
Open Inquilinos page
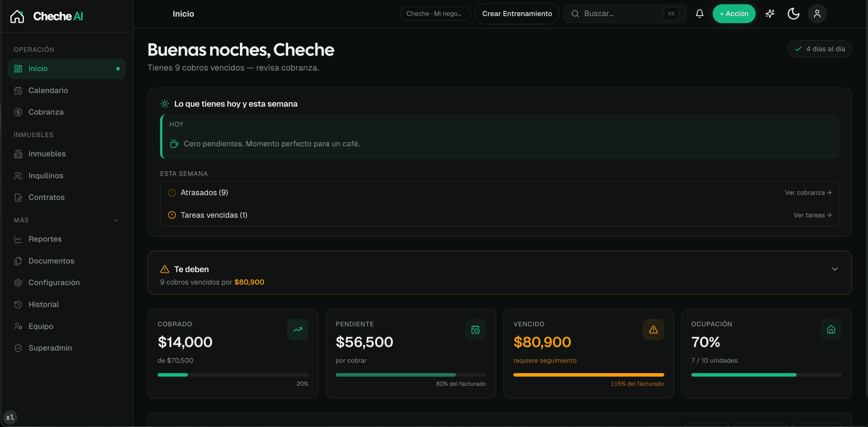click(66, 176)
